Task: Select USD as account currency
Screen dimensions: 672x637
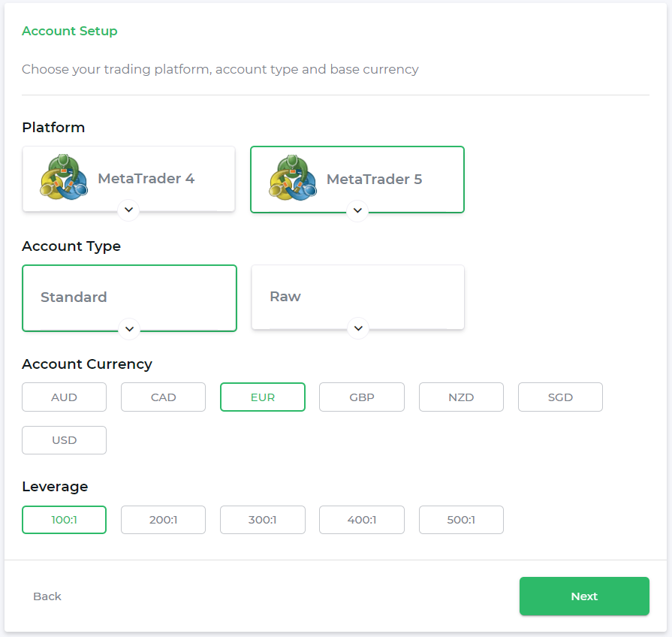Action: click(x=65, y=439)
